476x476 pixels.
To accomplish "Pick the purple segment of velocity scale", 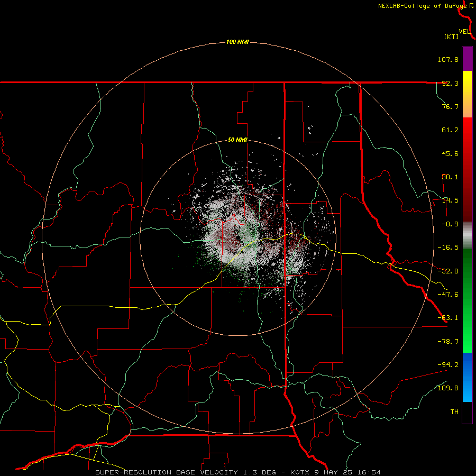I will 467,59.
